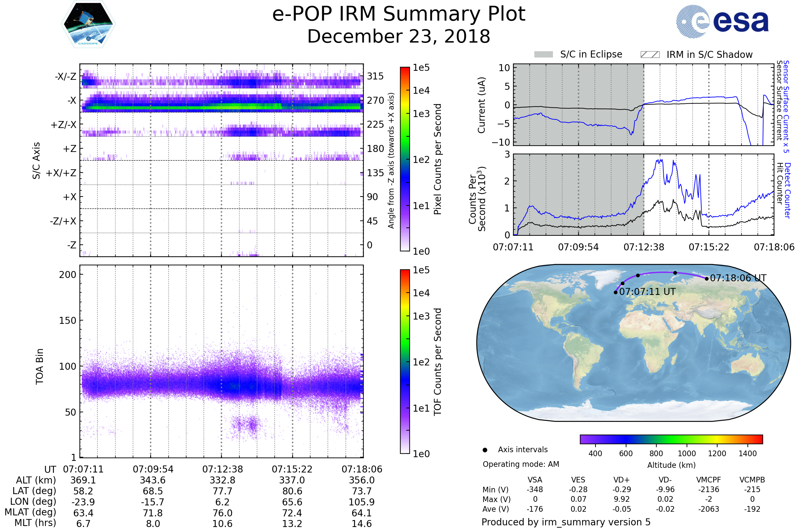Screen dimensions: 798x532
Task: Click the ESA logo
Action: (x=722, y=21)
